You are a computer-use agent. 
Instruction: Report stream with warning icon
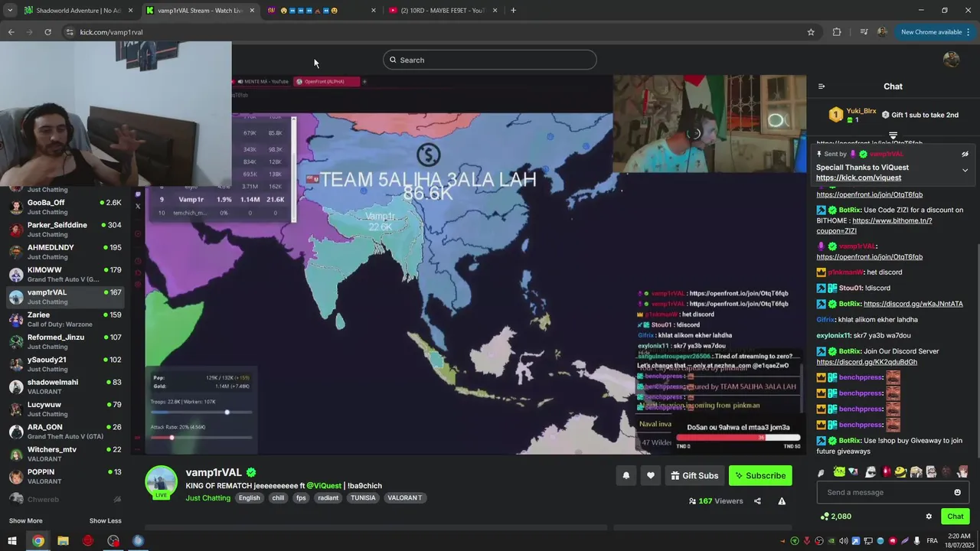coord(782,501)
